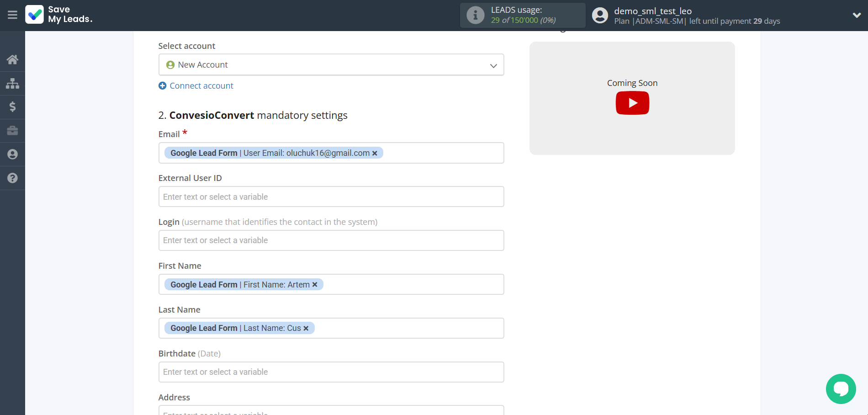Screen dimensions: 868x415
Task: Open the connections sitemap icon
Action: pos(12,83)
